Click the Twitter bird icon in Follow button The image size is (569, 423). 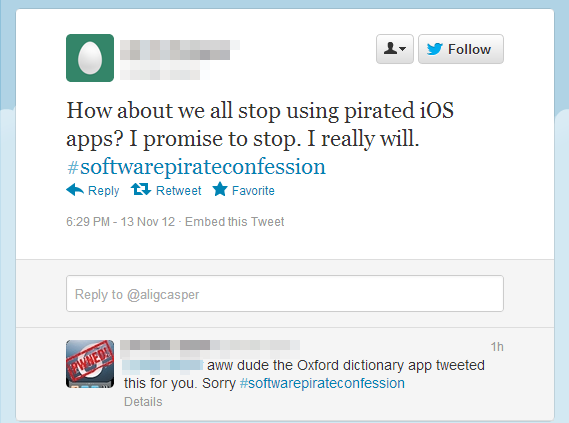(x=435, y=49)
